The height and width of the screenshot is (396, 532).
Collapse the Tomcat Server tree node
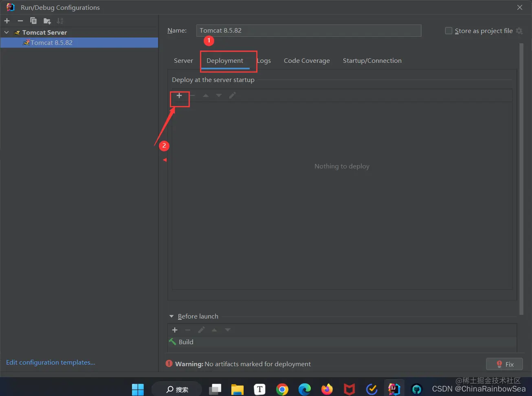[7, 32]
